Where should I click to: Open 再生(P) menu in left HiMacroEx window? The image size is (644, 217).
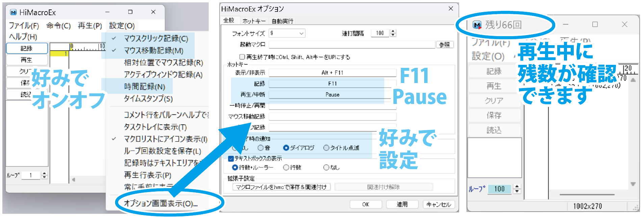click(x=90, y=26)
